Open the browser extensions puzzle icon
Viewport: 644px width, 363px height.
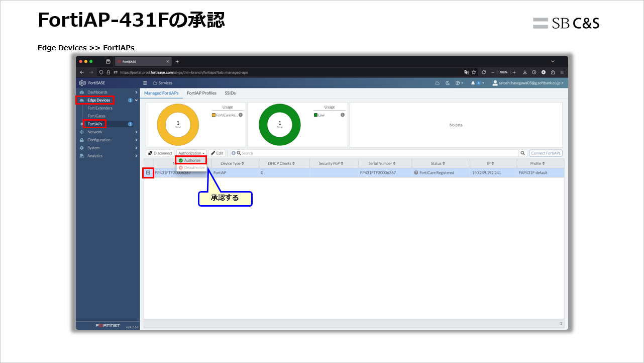coord(553,72)
